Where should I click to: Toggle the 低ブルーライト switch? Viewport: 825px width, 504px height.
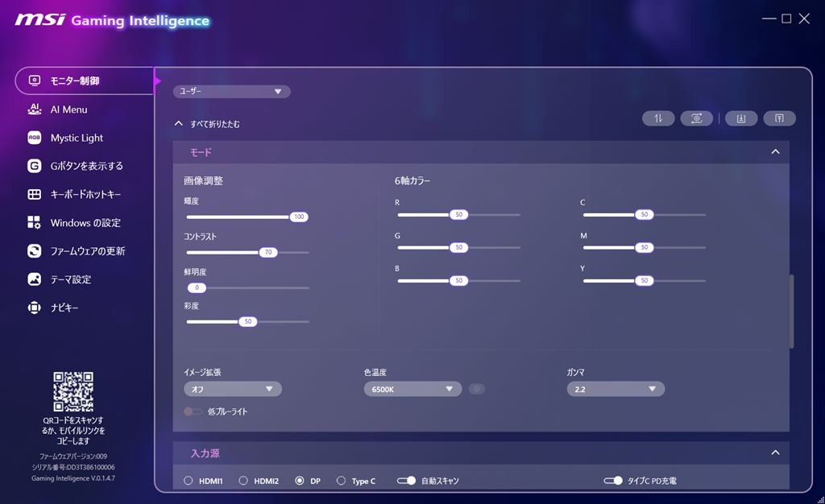click(193, 411)
